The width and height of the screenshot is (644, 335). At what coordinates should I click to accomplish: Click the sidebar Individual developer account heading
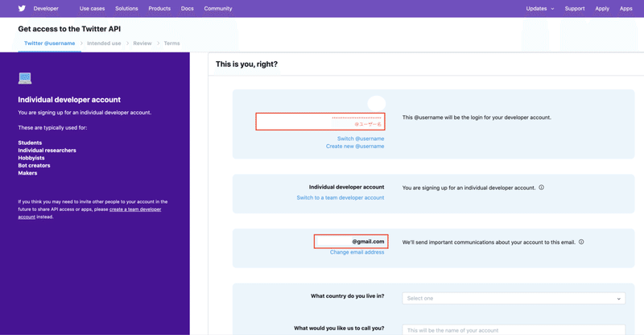(69, 100)
